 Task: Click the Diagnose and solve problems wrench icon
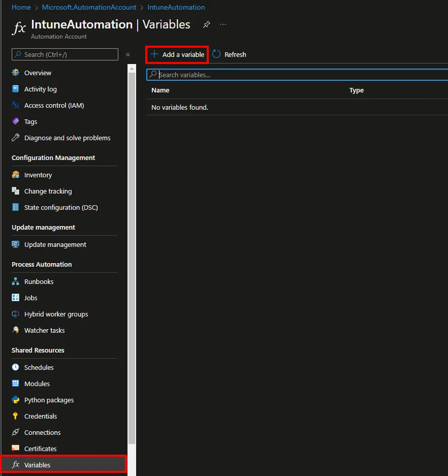(x=15, y=138)
